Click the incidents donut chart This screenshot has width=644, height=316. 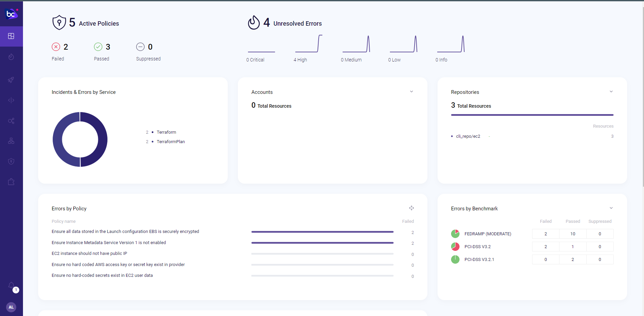click(x=80, y=139)
